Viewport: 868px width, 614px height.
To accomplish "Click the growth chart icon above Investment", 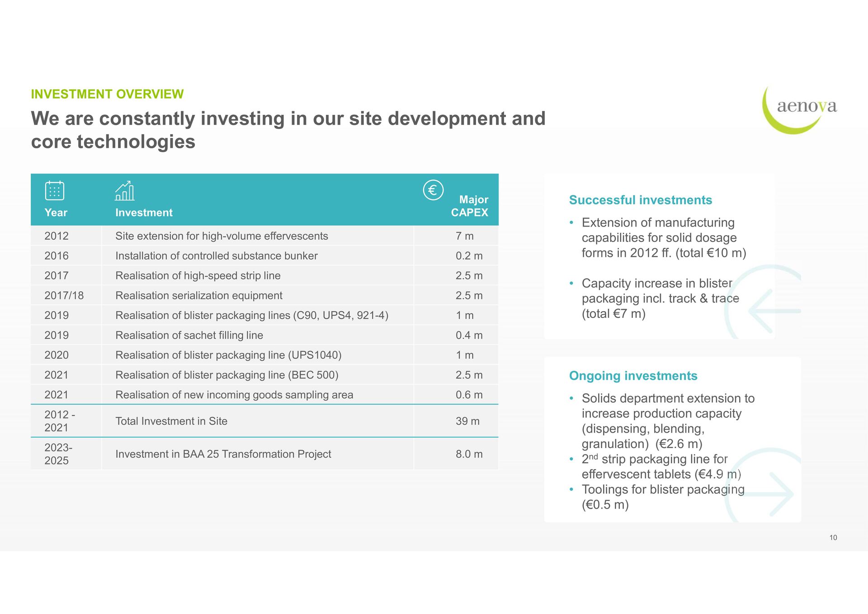I will (x=125, y=190).
